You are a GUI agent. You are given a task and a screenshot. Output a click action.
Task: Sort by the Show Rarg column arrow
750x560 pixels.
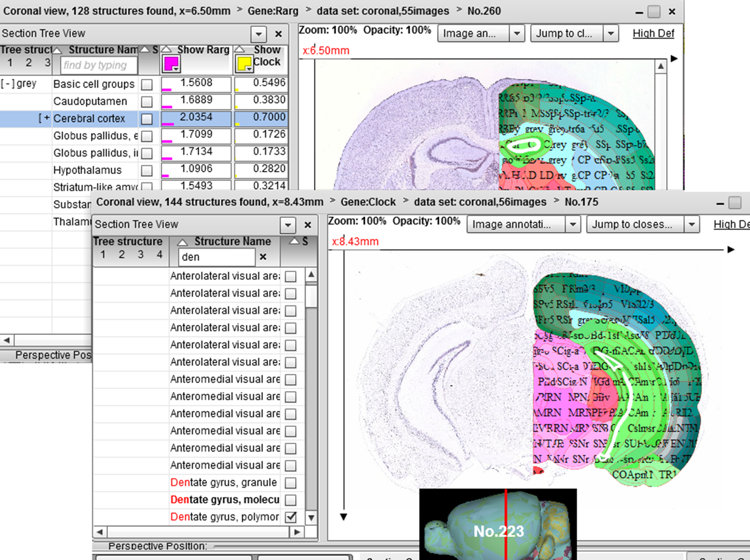(167, 49)
